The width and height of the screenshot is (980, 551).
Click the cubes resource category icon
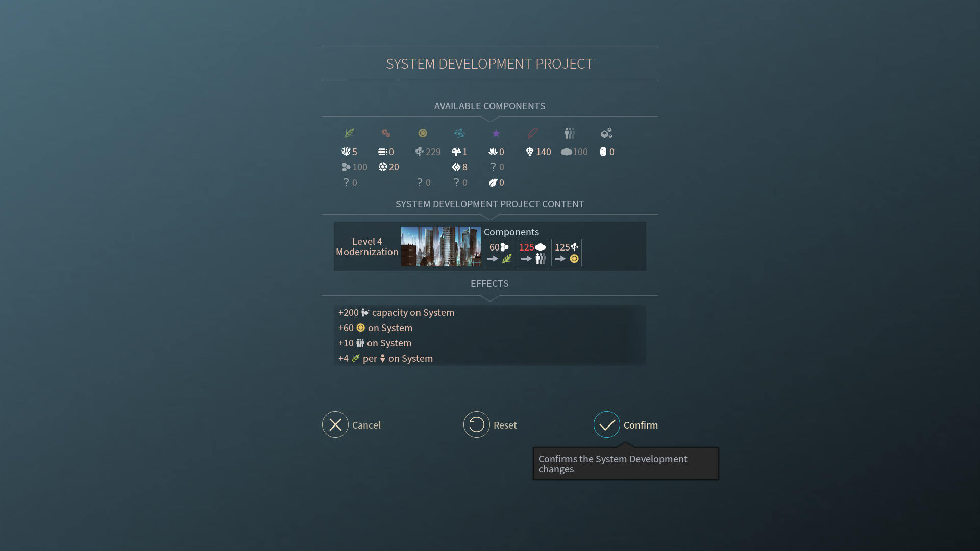(606, 133)
